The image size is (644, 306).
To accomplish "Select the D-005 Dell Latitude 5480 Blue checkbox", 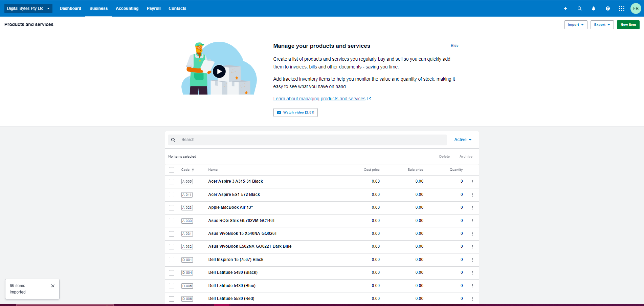I will tap(172, 286).
